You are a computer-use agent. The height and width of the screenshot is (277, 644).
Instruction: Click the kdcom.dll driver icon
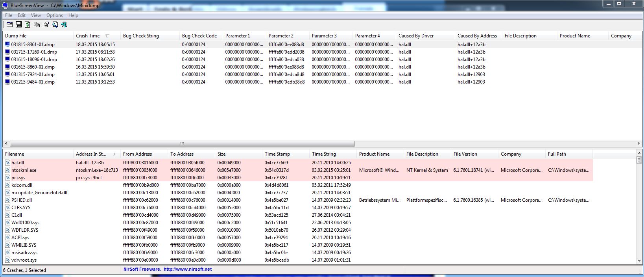point(7,185)
